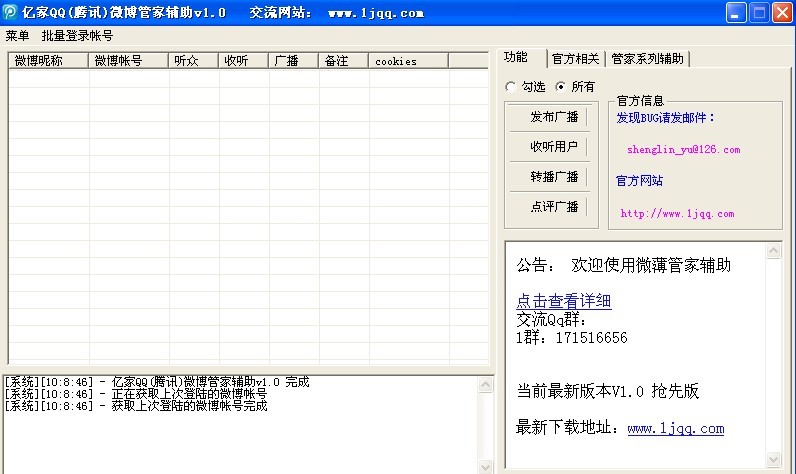Click the 点评广播 button

tap(554, 207)
